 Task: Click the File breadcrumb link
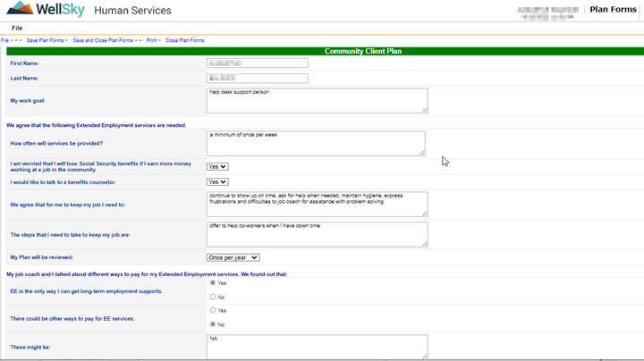(6, 40)
